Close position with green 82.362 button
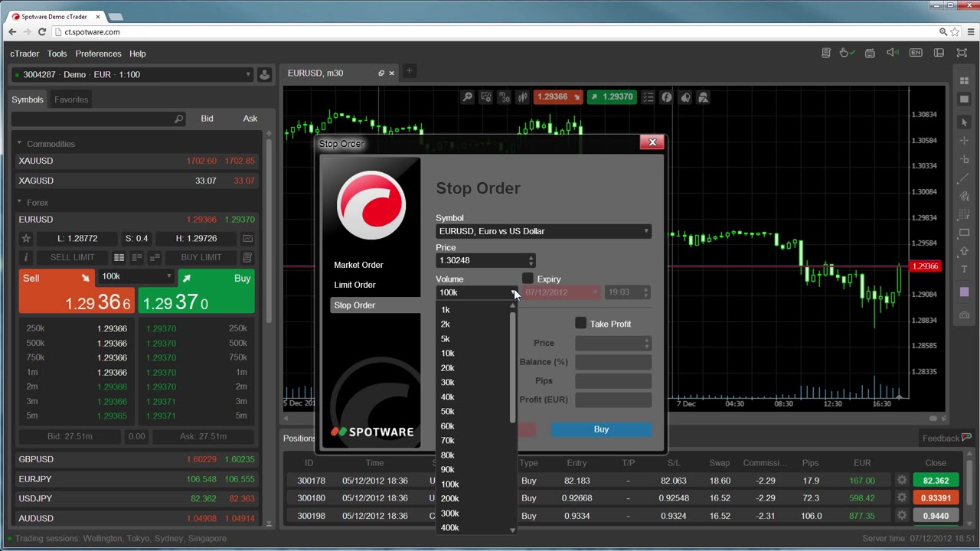 pyautogui.click(x=936, y=481)
